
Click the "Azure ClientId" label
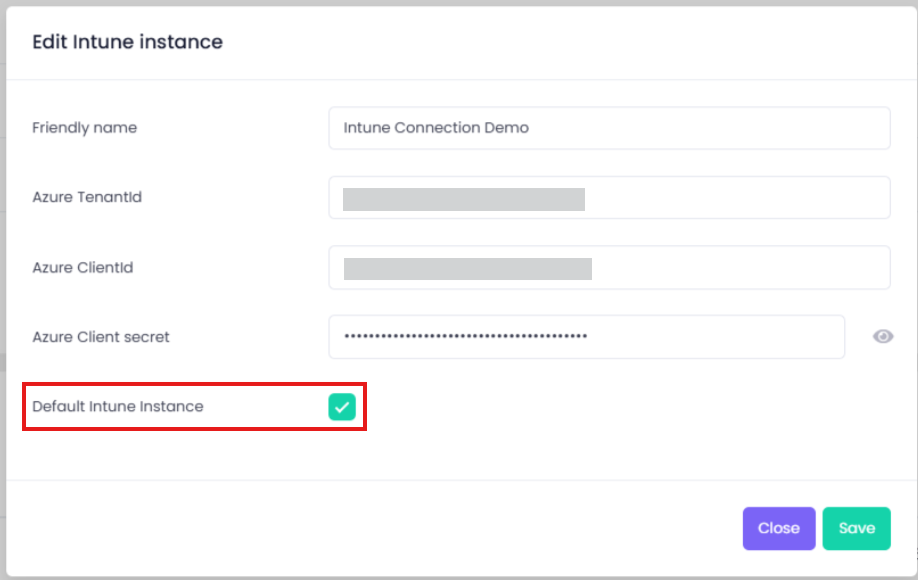(83, 268)
